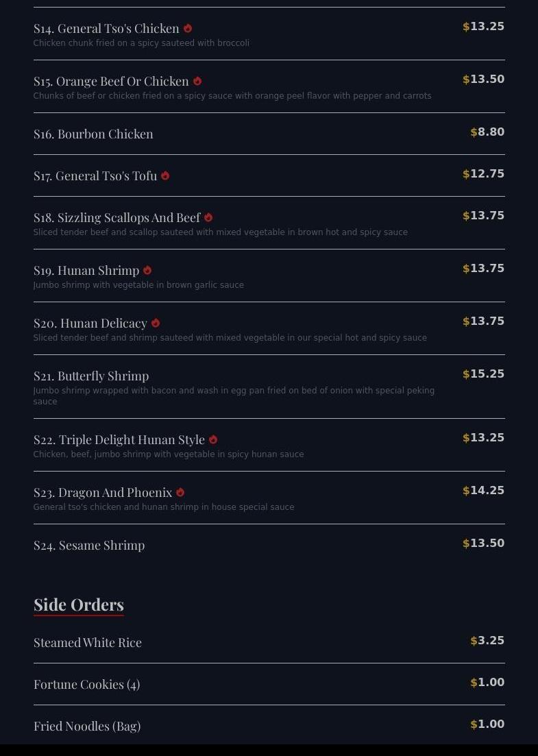Click the flame icon next to Dragon And Phoenix

point(180,493)
